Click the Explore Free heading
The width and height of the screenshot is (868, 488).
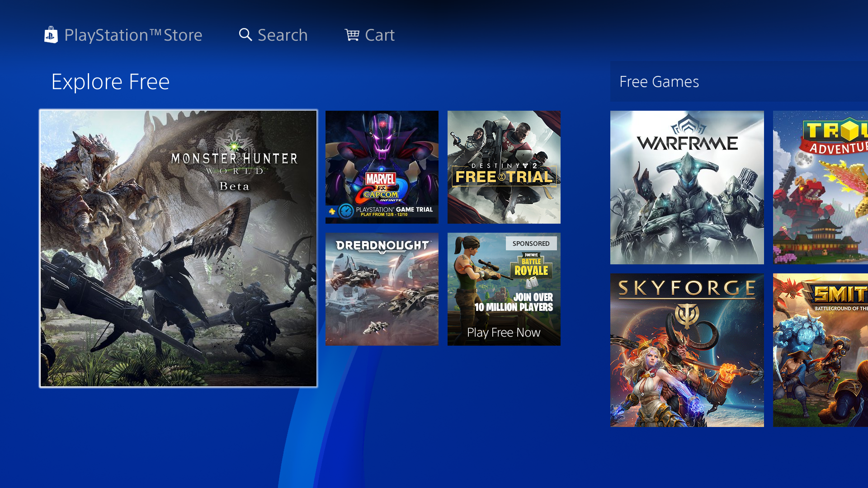coord(110,82)
